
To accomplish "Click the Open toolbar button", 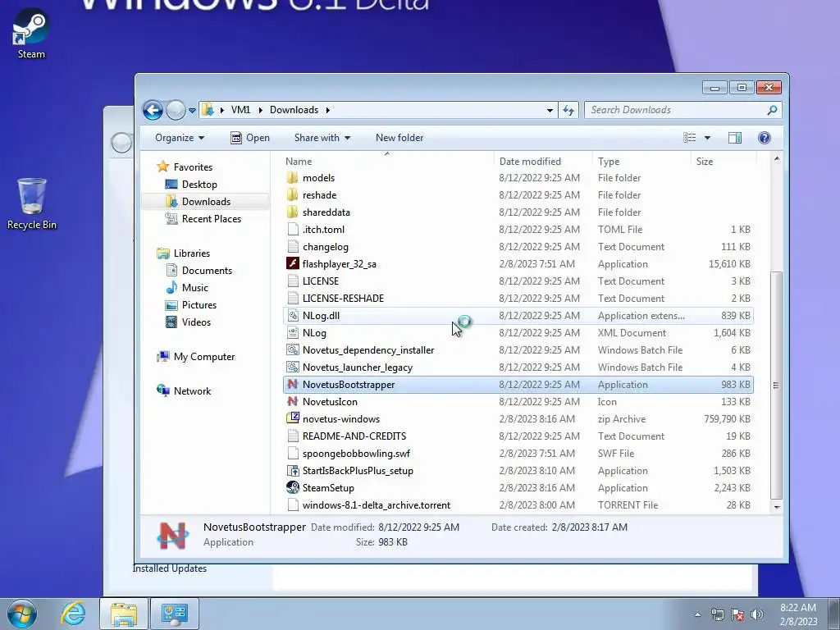I will (x=250, y=138).
